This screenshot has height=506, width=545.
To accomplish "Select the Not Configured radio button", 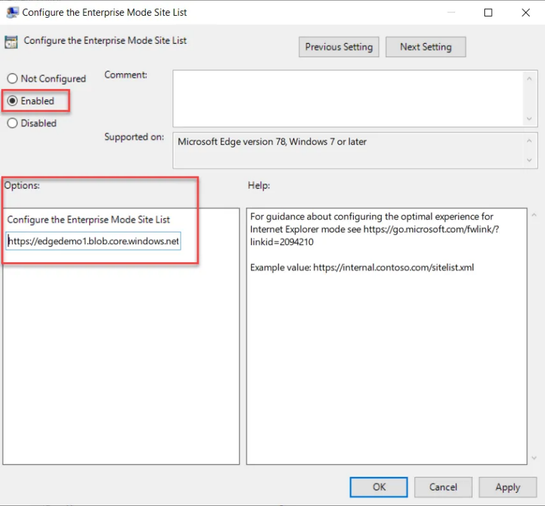I will coord(13,79).
